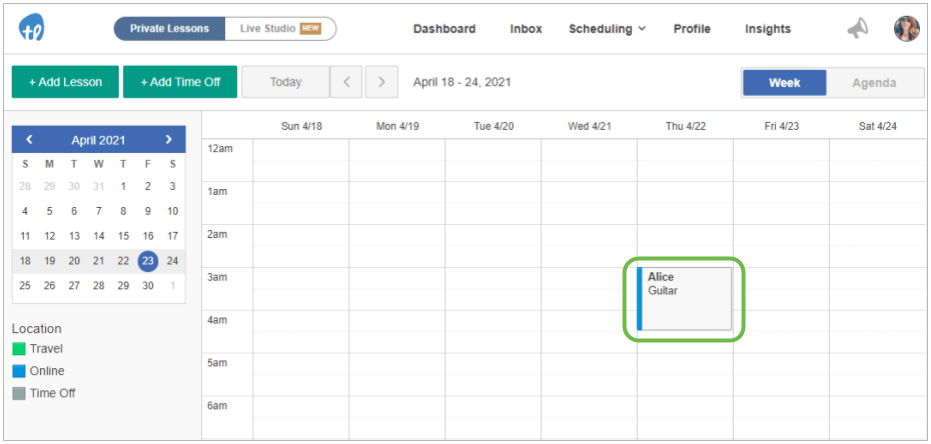Screen dimensions: 931x444
Task: Open the Dashboard menu item
Action: pyautogui.click(x=445, y=28)
